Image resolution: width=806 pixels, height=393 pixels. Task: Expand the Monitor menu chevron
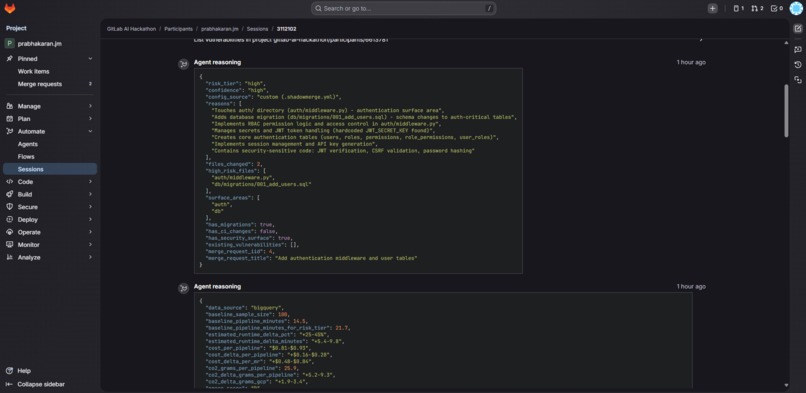(90, 245)
